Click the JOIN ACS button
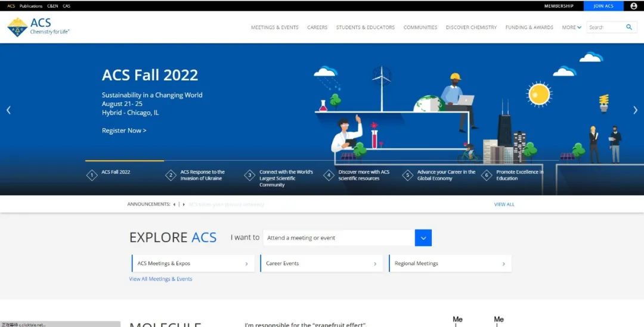This screenshot has height=327, width=644. pyautogui.click(x=603, y=6)
